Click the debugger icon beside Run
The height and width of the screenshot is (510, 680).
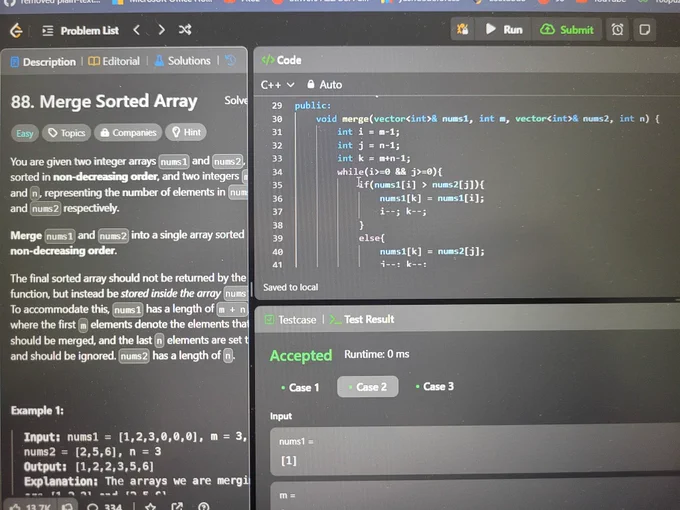pyautogui.click(x=462, y=29)
